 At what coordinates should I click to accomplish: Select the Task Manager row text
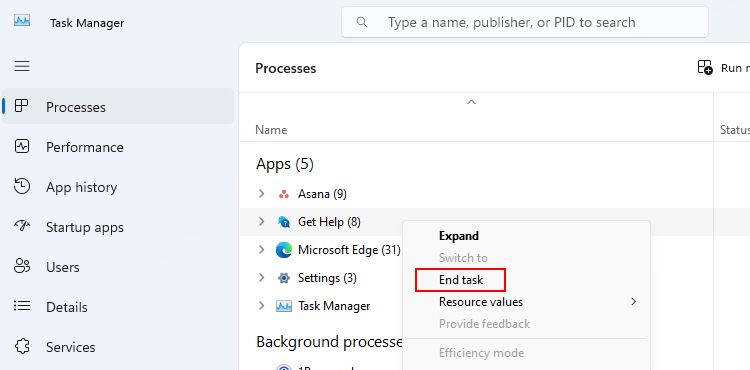[334, 305]
